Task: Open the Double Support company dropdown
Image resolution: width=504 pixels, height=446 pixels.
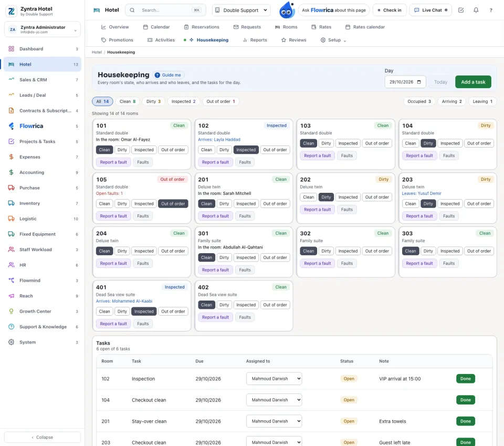Action: tap(241, 11)
